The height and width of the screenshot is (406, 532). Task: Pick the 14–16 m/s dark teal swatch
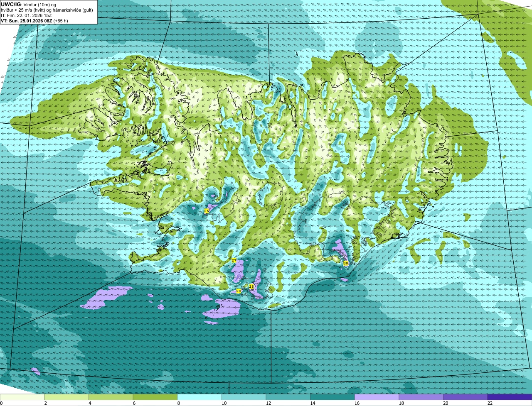(x=332, y=397)
